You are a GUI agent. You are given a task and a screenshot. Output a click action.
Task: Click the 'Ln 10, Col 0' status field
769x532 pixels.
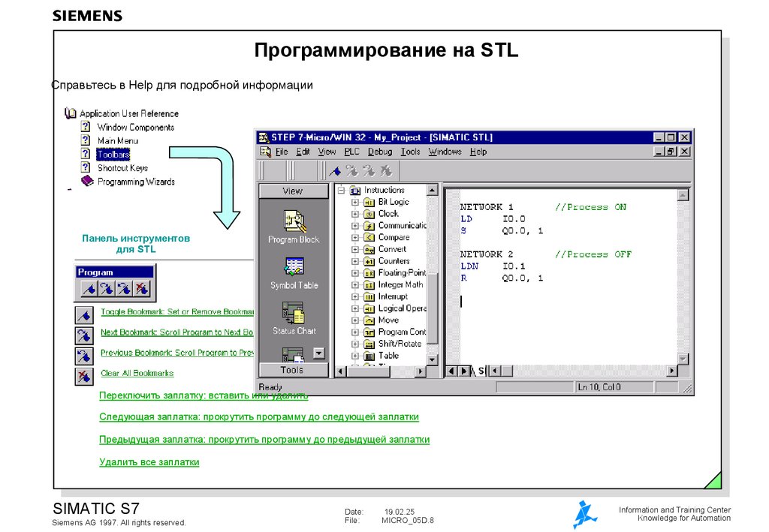coord(614,387)
